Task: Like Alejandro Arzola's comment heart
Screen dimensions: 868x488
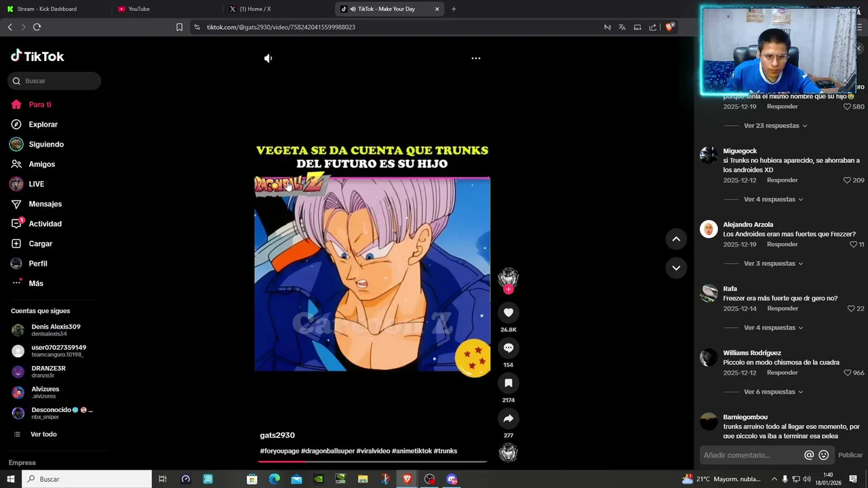Action: point(854,244)
